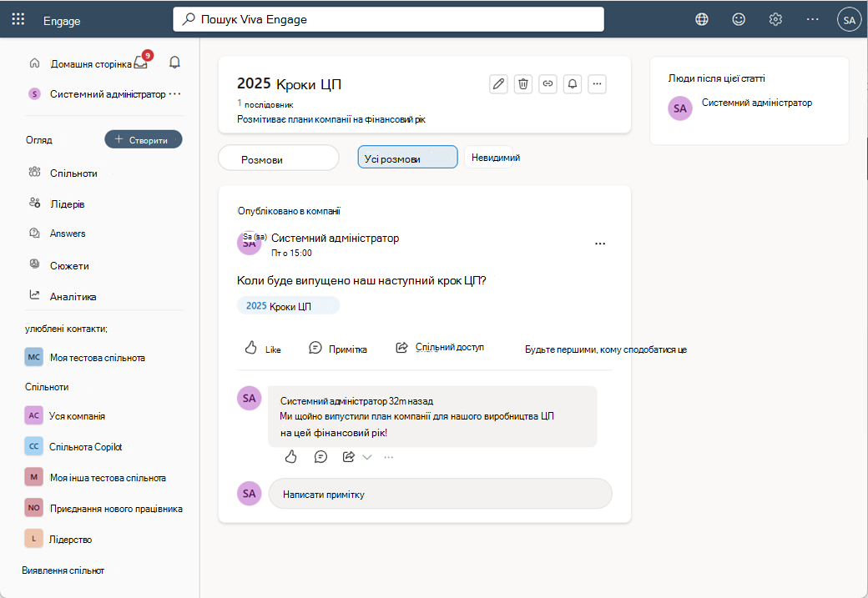Click the topic notification bell icon
Viewport: 868px width, 598px height.
[x=573, y=84]
